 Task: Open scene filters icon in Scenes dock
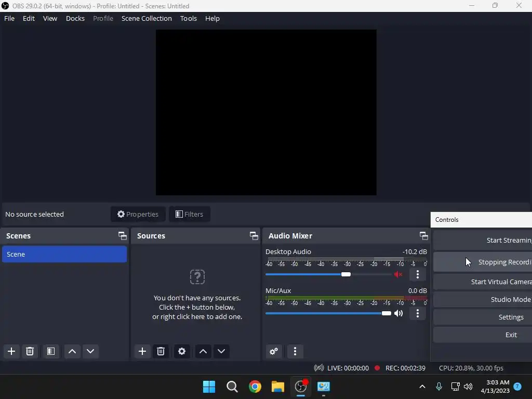[x=51, y=351]
